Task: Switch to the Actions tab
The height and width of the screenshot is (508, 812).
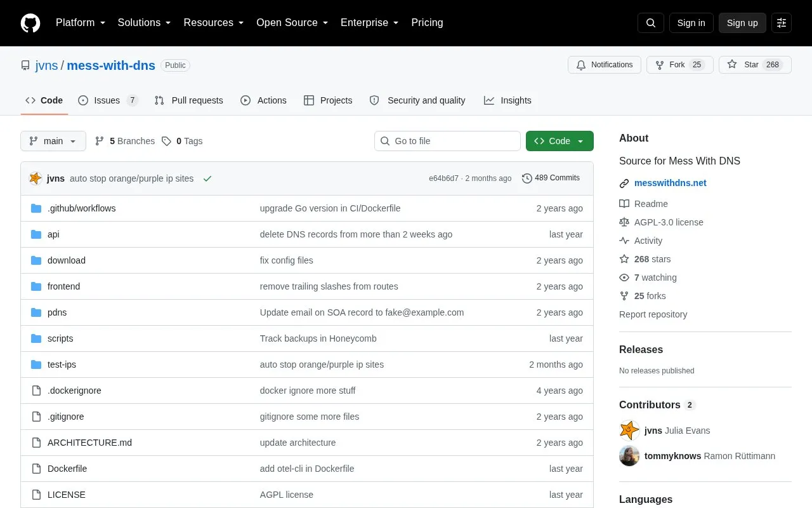Action: [x=263, y=100]
